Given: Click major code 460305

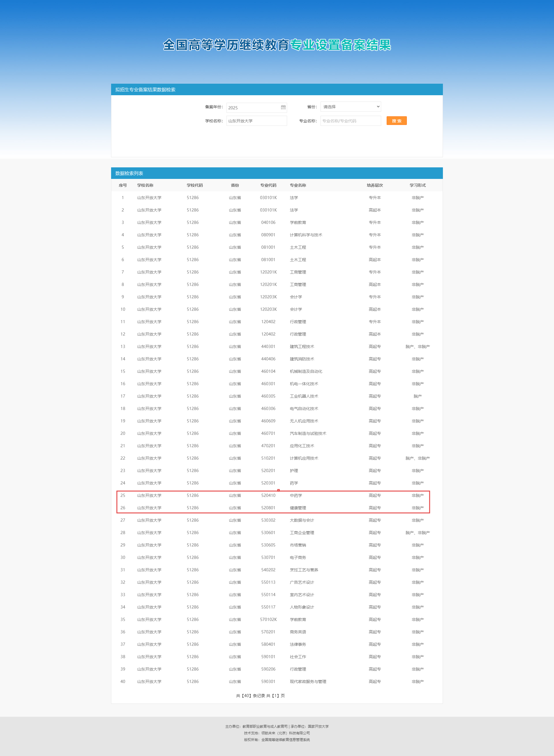Looking at the screenshot, I should click(268, 396).
